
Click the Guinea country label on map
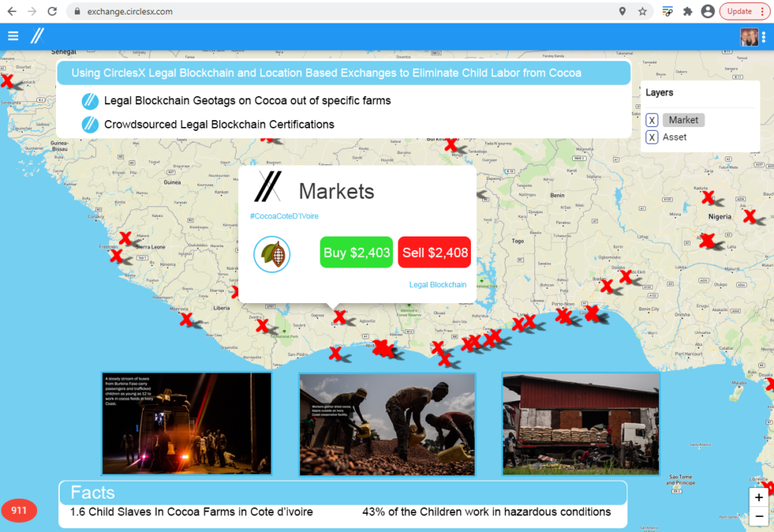pyautogui.click(x=172, y=182)
